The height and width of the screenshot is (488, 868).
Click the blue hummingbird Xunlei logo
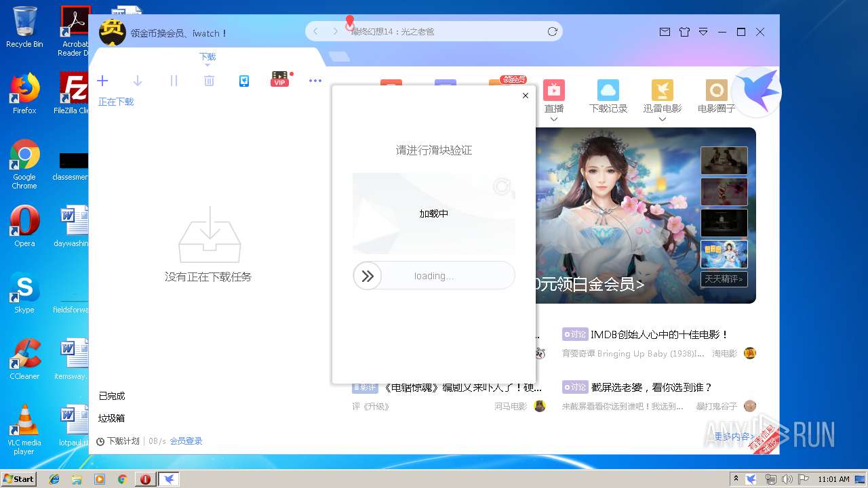(757, 92)
